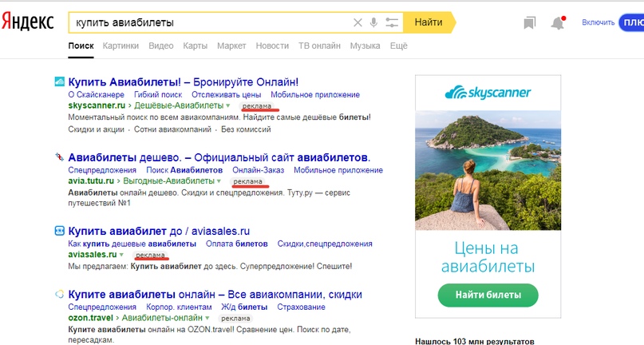Open 'Купить авиабилет до / aviasales.ru' result
Image resolution: width=644 pixels, height=345 pixels.
pos(159,231)
